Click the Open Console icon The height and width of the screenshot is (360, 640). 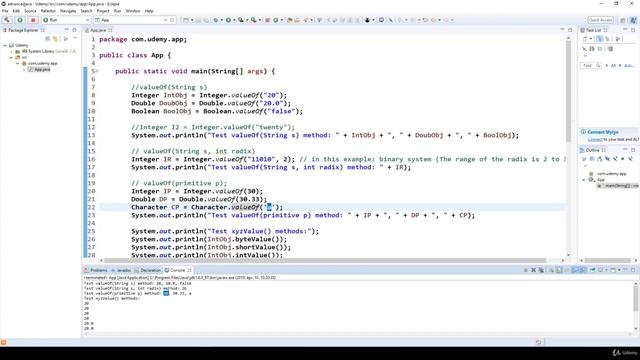(613, 270)
